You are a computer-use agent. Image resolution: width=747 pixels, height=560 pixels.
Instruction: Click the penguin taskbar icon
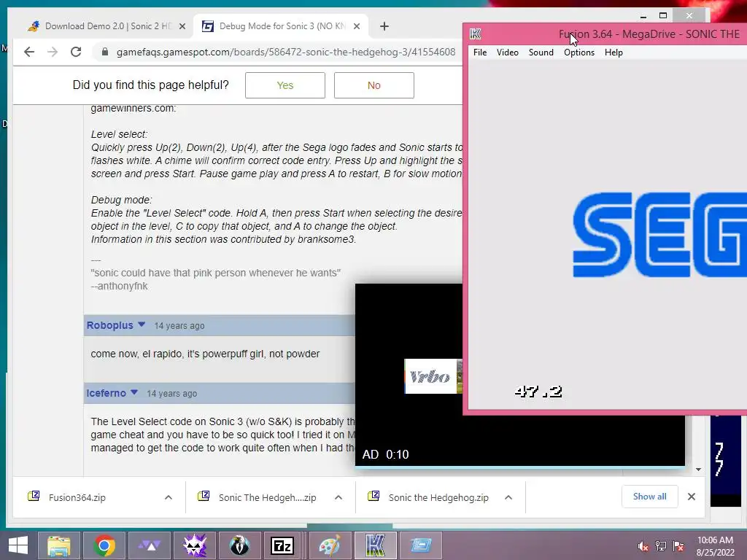point(239,545)
